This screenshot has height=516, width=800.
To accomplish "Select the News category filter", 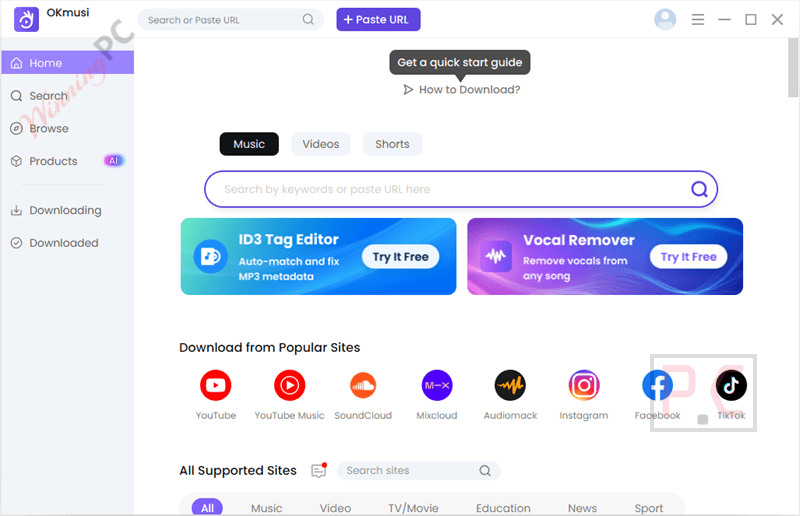I will (x=582, y=508).
